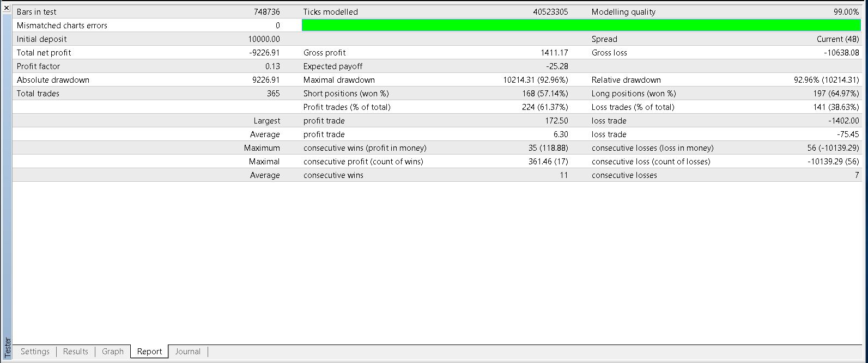This screenshot has height=363, width=868.
Task: Click the average profit trade value 6.30
Action: pos(560,134)
